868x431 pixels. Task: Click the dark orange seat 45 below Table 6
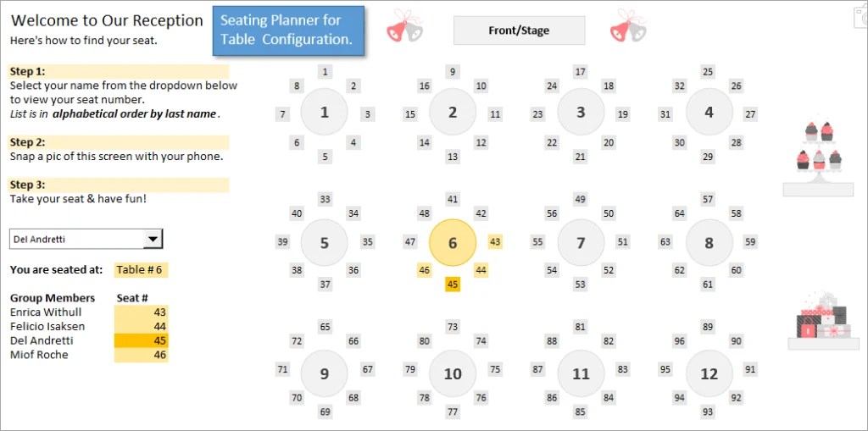click(453, 285)
